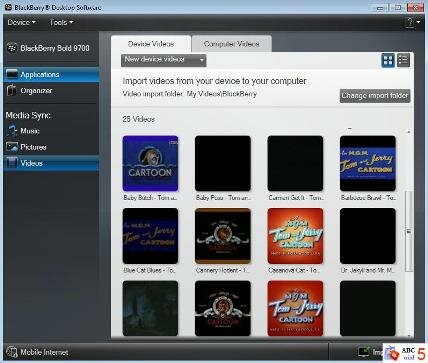The height and width of the screenshot is (363, 428).
Task: Open the Tools menu
Action: tap(61, 22)
